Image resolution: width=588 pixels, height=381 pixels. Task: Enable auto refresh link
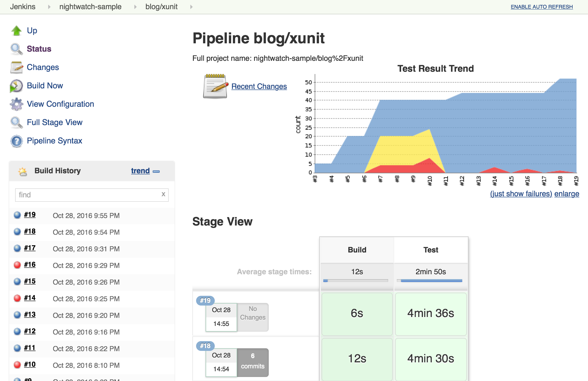[x=541, y=7]
